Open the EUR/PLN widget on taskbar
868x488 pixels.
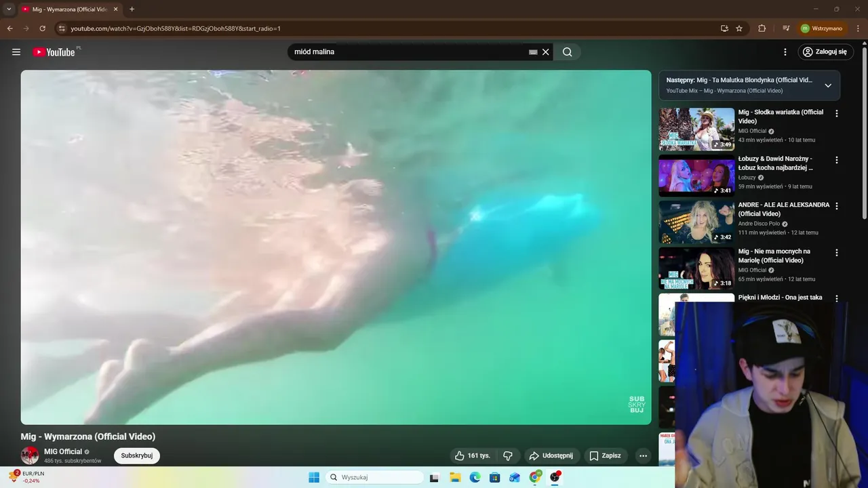27,477
